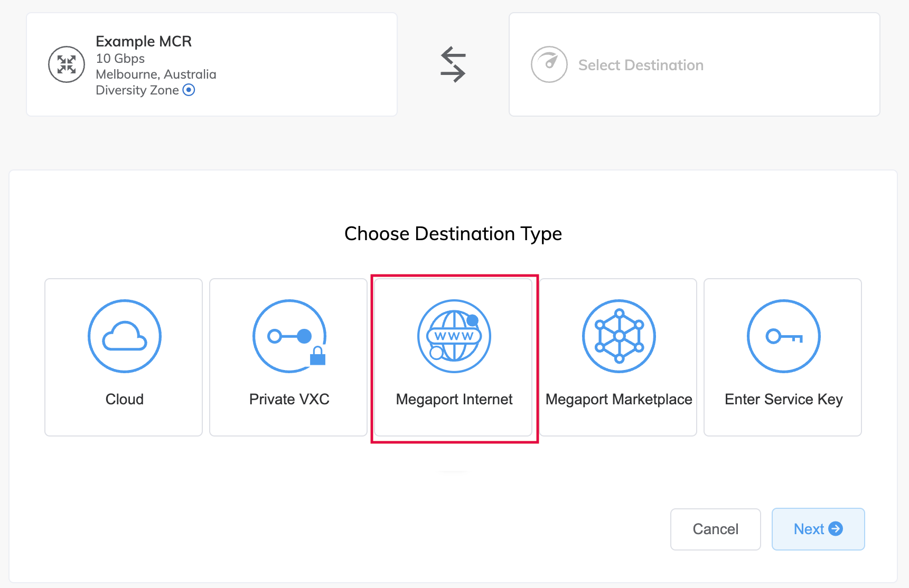Viewport: 909px width, 588px height.
Task: Click the Choose Destination Type heading
Action: [x=453, y=233]
